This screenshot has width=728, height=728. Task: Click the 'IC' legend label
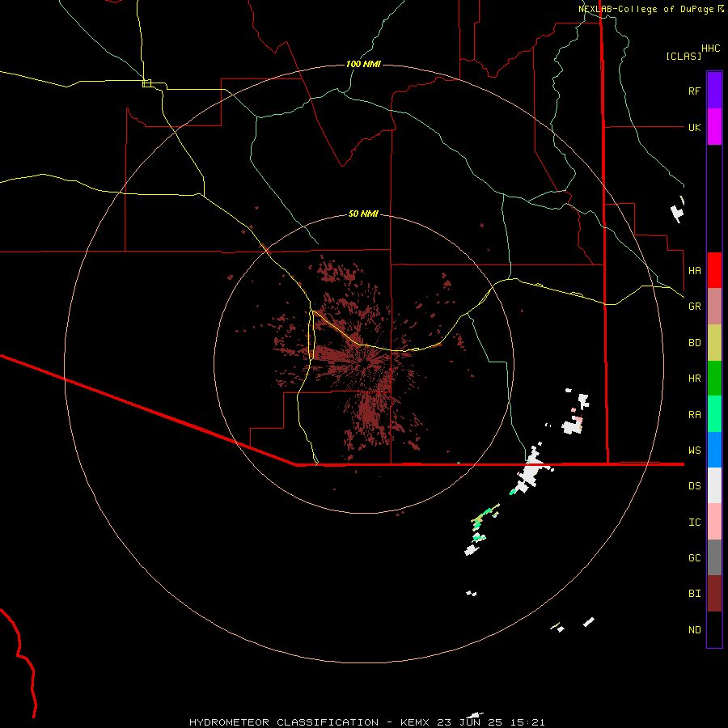coord(694,523)
